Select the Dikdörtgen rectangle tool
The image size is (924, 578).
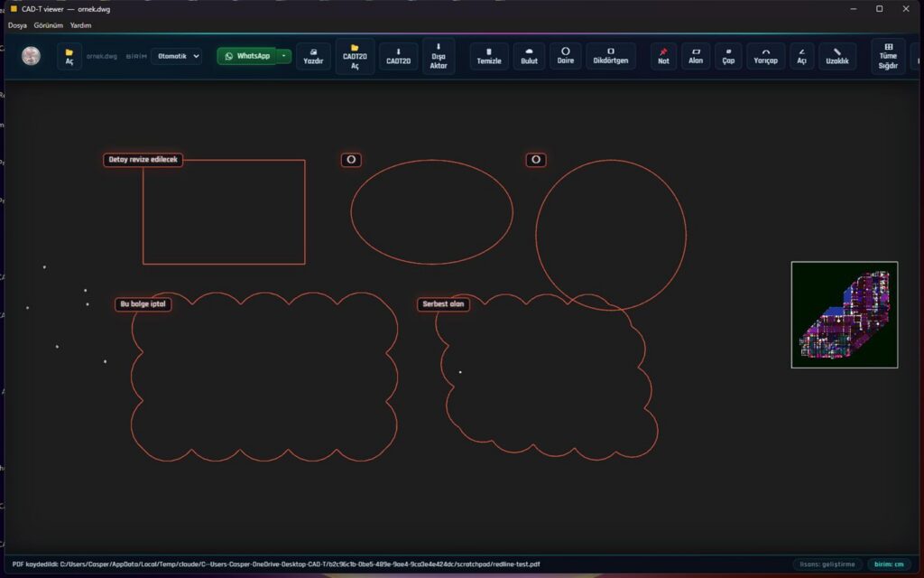coord(611,57)
